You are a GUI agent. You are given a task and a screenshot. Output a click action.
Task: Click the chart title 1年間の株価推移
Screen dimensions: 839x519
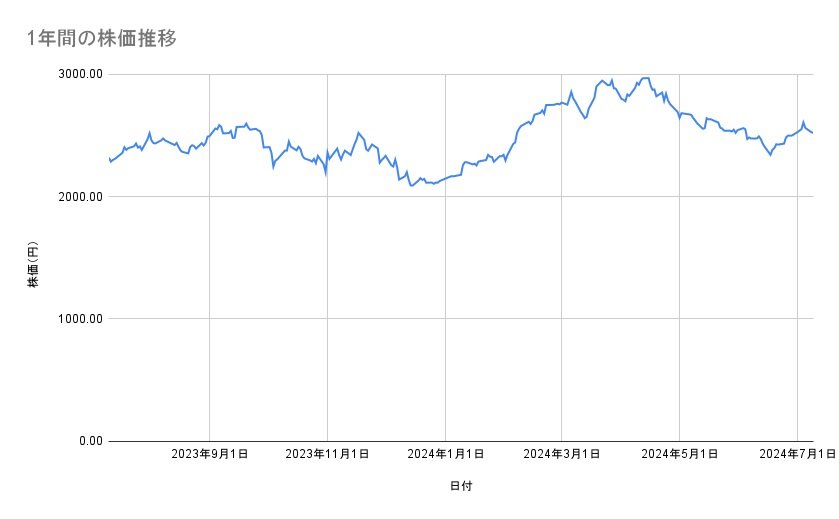(102, 39)
